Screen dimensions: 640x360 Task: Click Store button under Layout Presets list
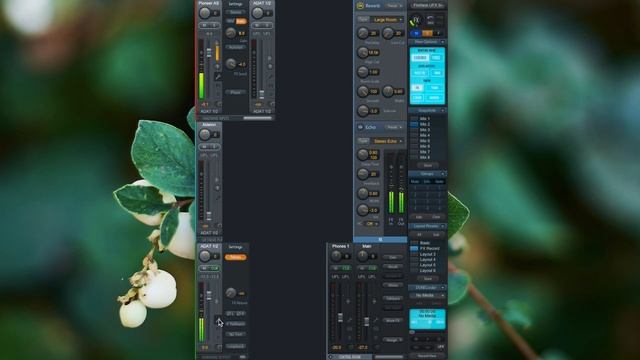[427, 279]
